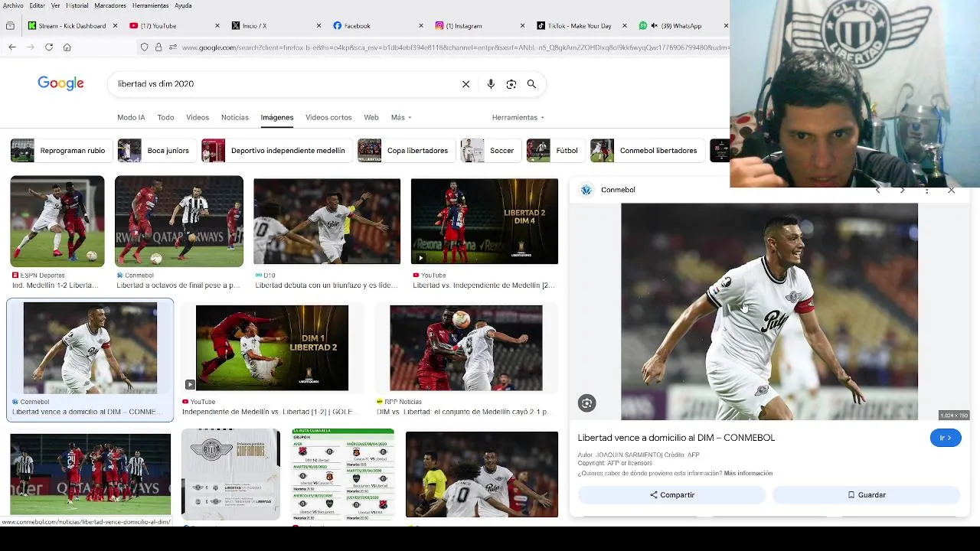Screen dimensions: 980x551
Task: Search inside preview image with Lens
Action: 587,403
